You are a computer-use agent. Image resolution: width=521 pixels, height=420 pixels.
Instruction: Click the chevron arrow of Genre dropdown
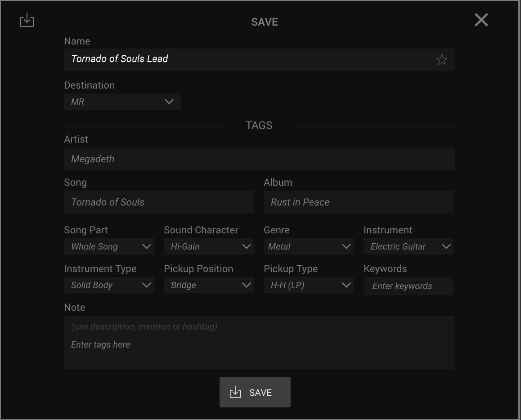[346, 246]
